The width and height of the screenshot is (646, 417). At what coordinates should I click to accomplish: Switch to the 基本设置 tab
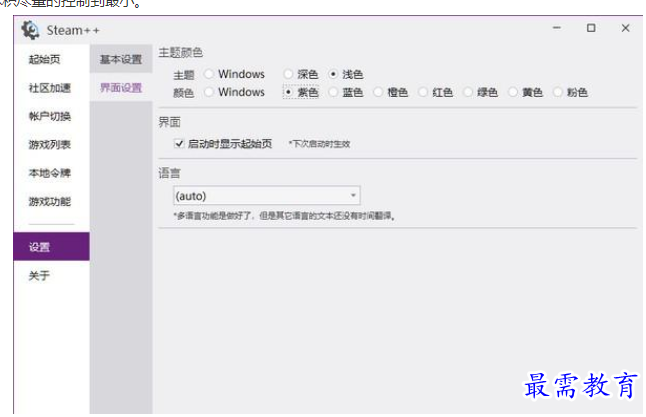[x=121, y=59]
